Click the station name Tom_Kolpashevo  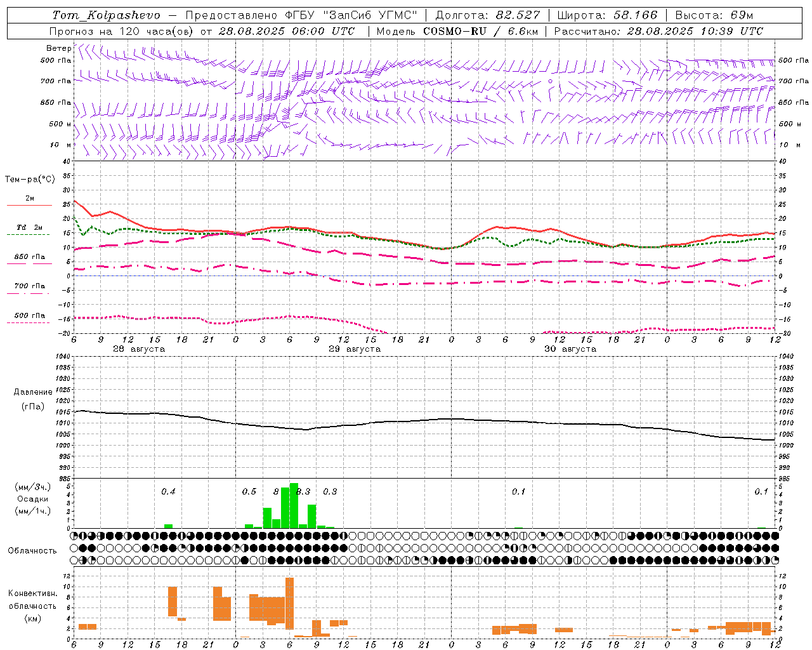coord(107,15)
